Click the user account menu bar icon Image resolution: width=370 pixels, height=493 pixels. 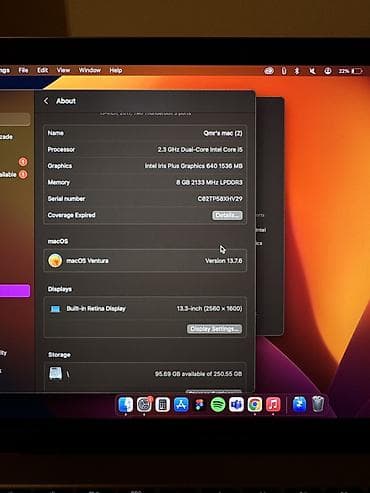tap(328, 71)
